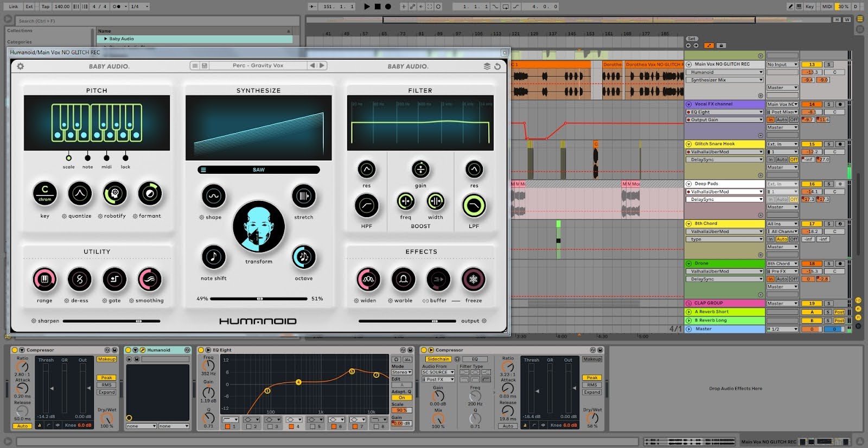868x448 pixels.
Task: Open the 1/4 quantization dropdown in top bar
Action: pyautogui.click(x=139, y=7)
